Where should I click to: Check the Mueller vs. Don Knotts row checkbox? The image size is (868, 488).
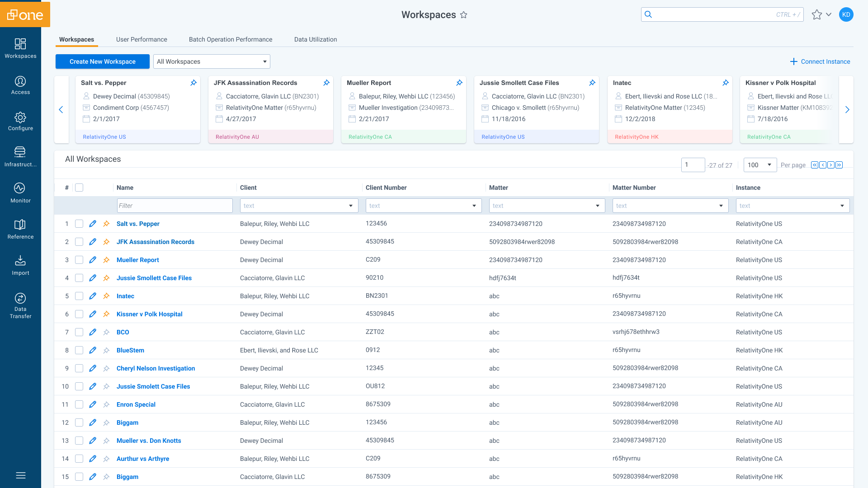click(79, 441)
